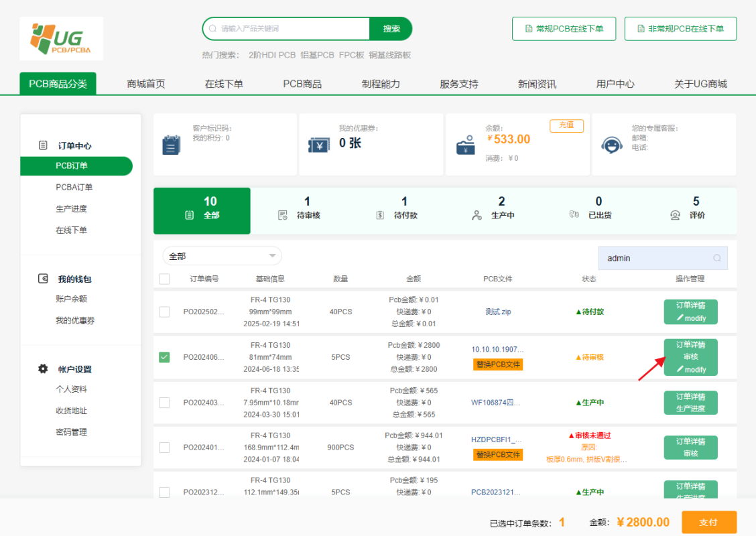Open 制程能力 nav item
Viewport: 756px width, 536px height.
click(381, 84)
